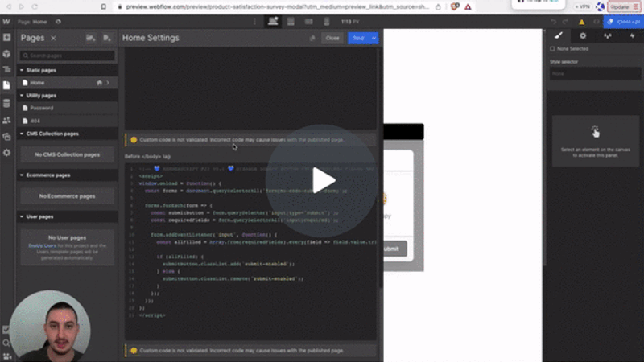Close the Pages panel with X
This screenshot has width=644, height=362.
[53, 38]
